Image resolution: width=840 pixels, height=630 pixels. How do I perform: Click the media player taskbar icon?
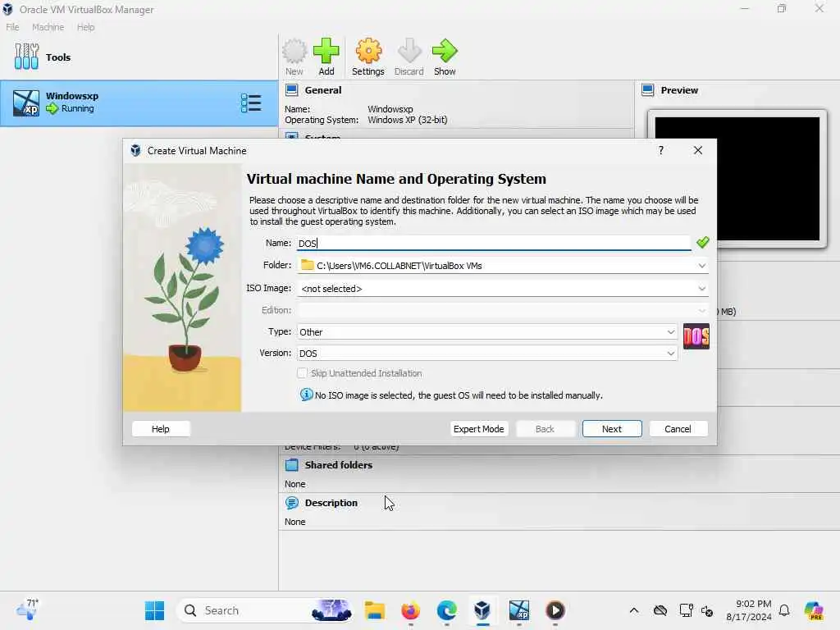[555, 610]
